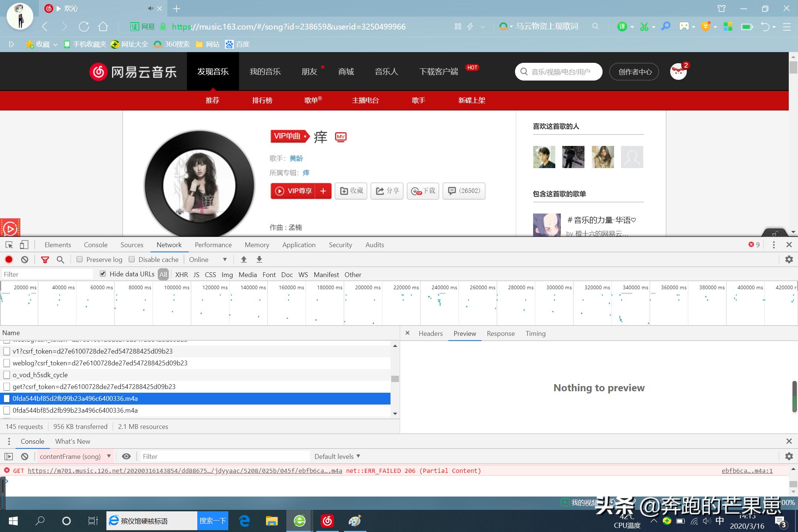Viewport: 798px width, 532px height.
Task: Open the 排行榜 tab in the red navigation
Action: coord(263,100)
